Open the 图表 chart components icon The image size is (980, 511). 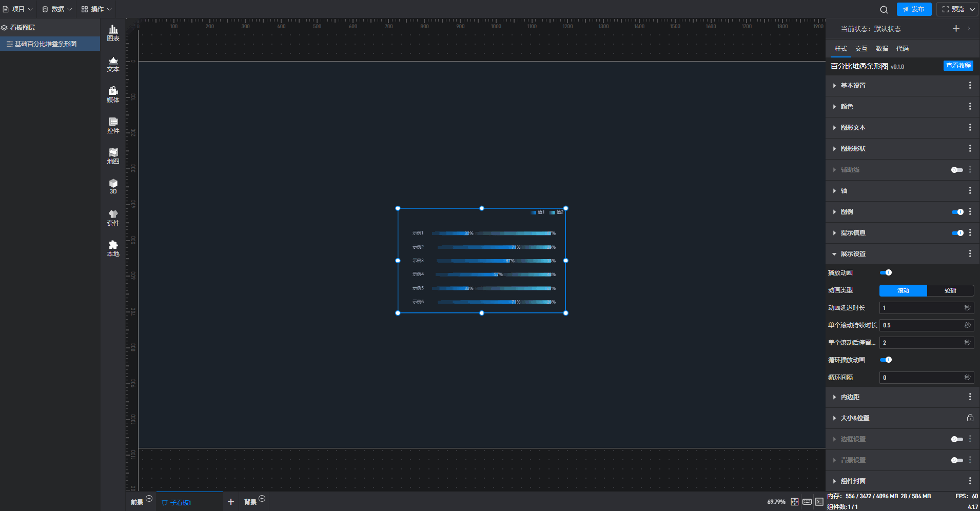coord(113,33)
